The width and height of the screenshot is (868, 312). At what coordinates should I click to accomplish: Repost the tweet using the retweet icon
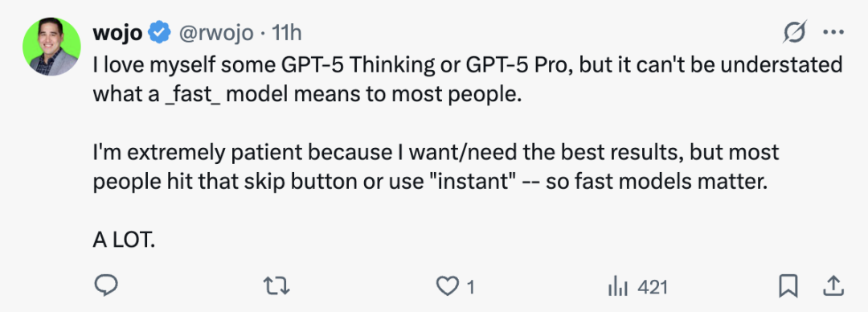pos(276,286)
